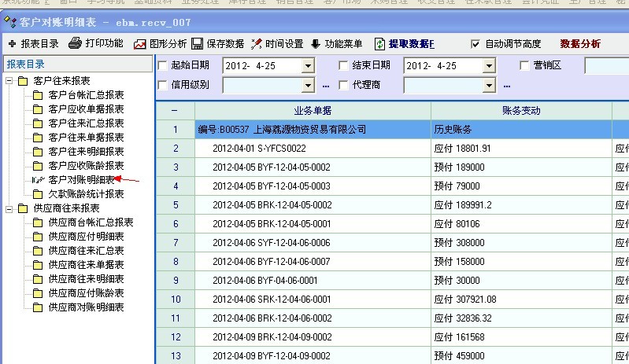The width and height of the screenshot is (629, 364).
Task: Click the 报表目录 toolbar plus icon
Action: (x=12, y=44)
